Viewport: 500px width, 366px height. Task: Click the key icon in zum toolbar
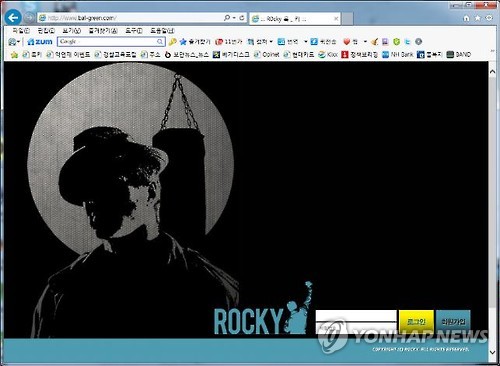pyautogui.click(x=172, y=42)
